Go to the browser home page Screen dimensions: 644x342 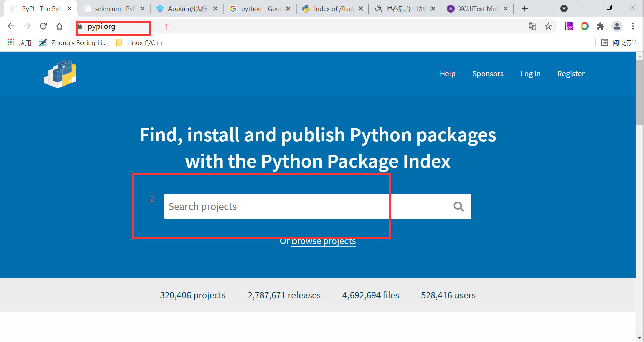tap(59, 26)
